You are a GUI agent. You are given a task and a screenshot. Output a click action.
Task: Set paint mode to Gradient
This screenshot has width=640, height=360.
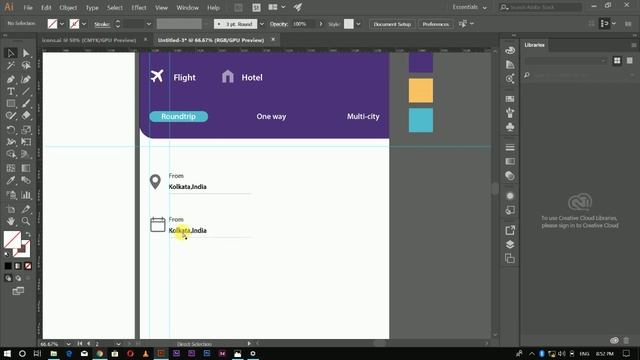(x=18, y=266)
